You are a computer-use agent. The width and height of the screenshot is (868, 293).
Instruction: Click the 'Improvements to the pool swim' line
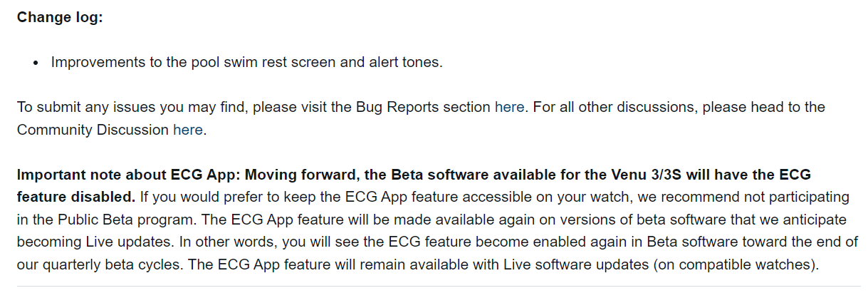tap(246, 62)
